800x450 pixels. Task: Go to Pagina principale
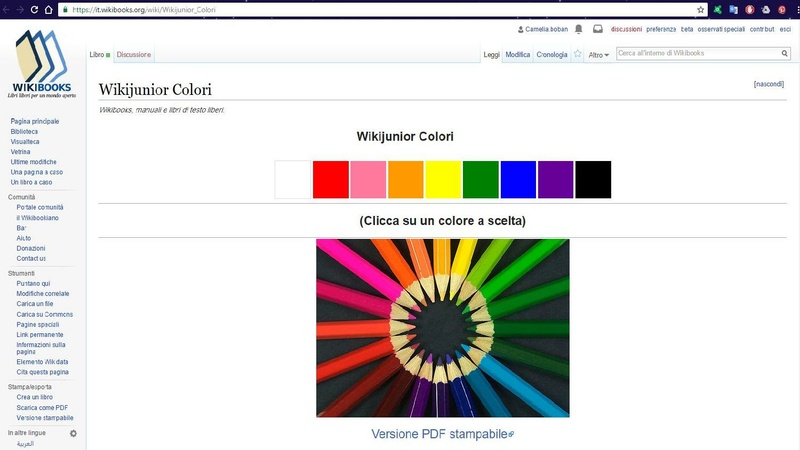[35, 121]
